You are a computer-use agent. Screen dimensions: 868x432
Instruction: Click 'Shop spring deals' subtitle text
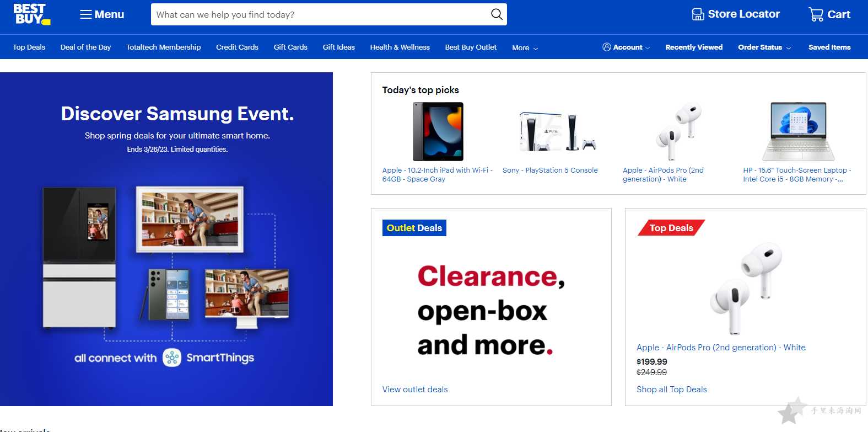coord(177,136)
